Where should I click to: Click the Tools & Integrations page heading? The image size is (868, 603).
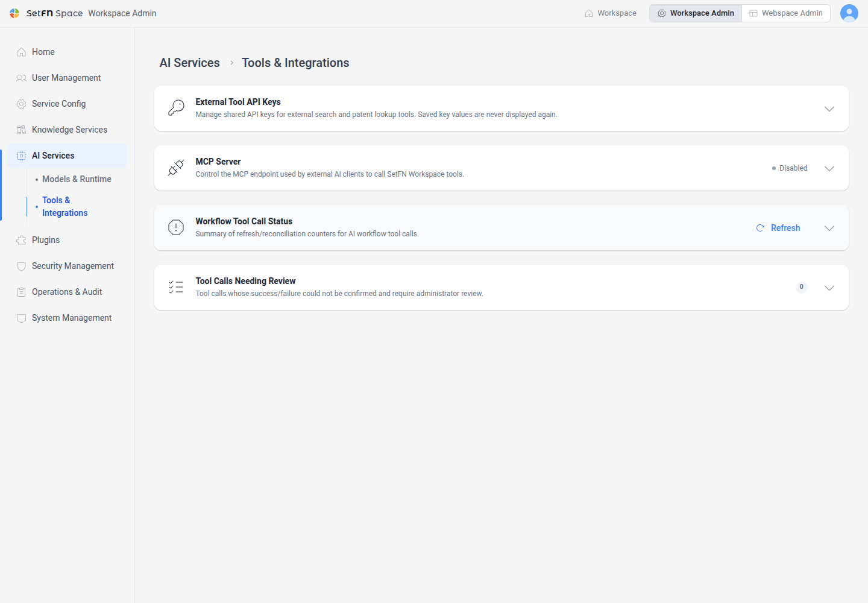pos(295,63)
